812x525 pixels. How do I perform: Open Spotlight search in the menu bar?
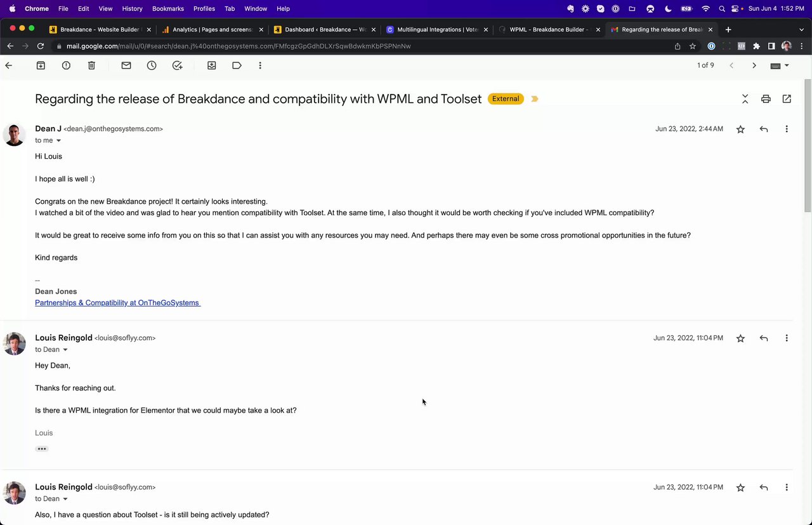(x=722, y=9)
